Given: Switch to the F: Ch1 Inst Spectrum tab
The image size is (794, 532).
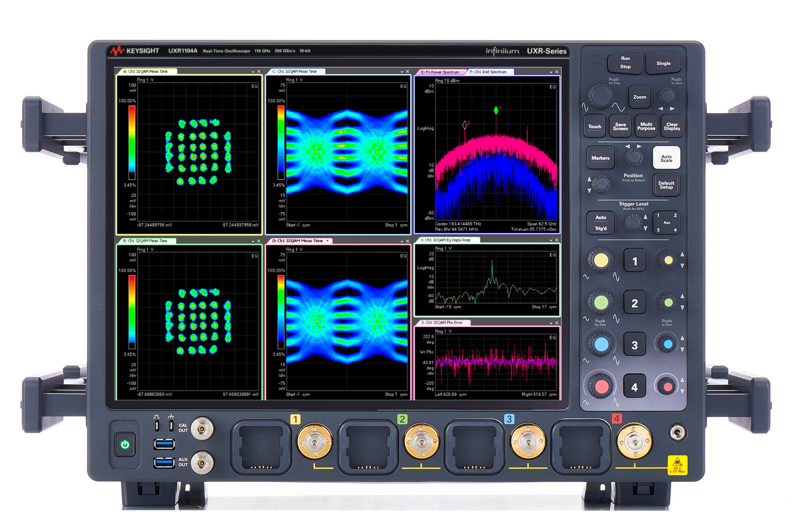Looking at the screenshot, I should (489, 72).
